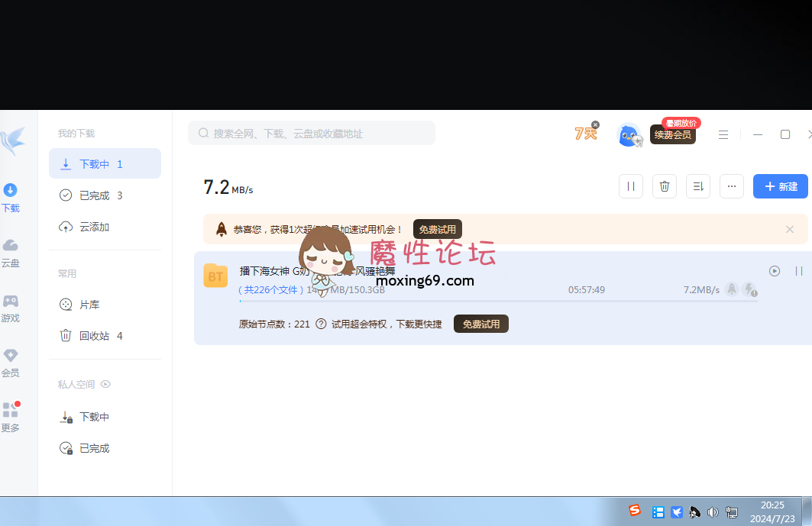Open the 更多 more apps icon

coord(11,417)
